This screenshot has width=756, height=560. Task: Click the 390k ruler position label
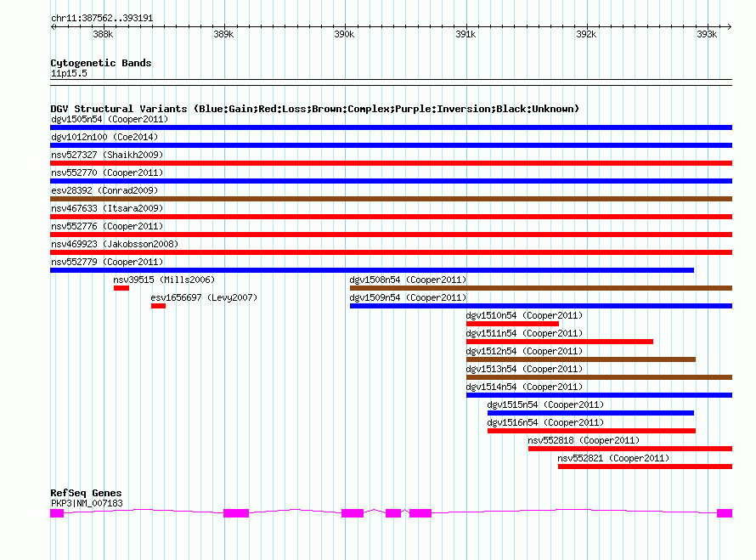344,34
